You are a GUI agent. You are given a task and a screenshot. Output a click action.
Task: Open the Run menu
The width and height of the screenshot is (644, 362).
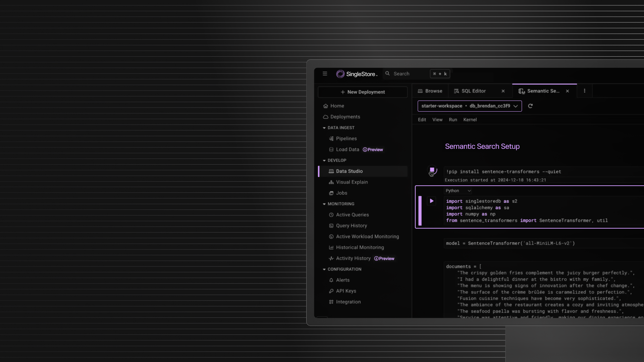click(453, 120)
